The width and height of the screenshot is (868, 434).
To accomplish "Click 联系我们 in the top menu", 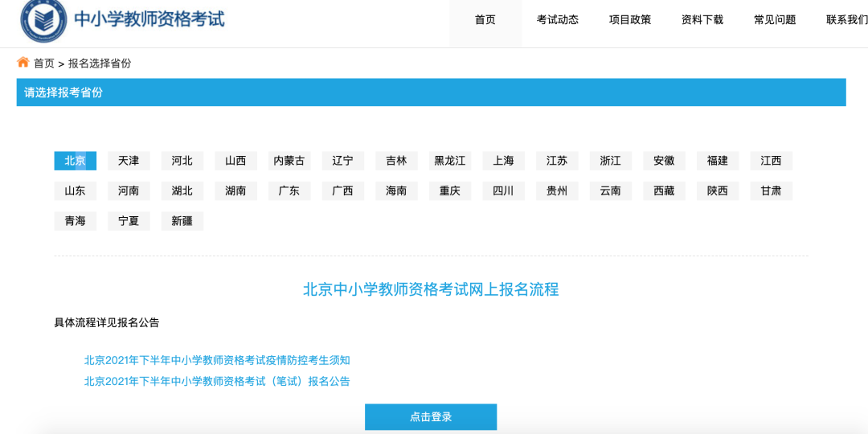I will tap(846, 20).
